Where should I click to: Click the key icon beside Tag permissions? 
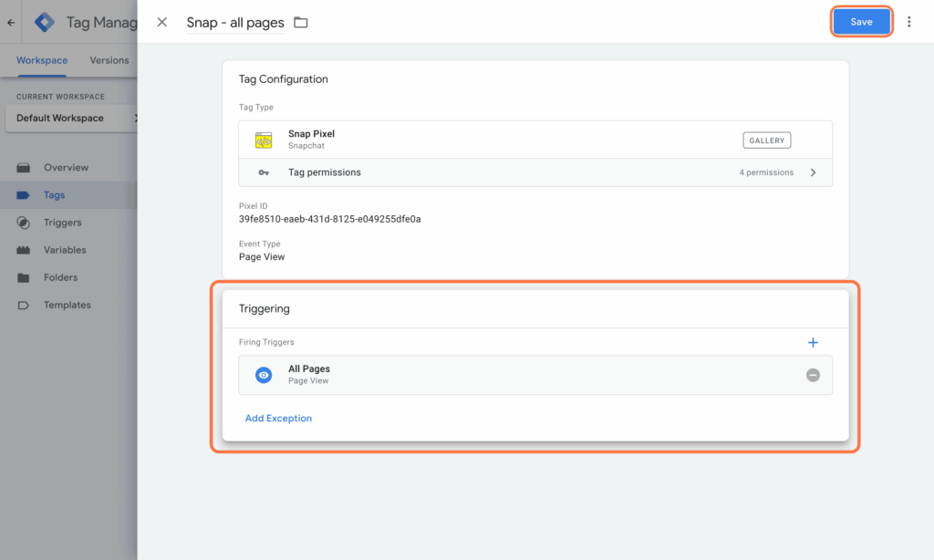[x=264, y=172]
